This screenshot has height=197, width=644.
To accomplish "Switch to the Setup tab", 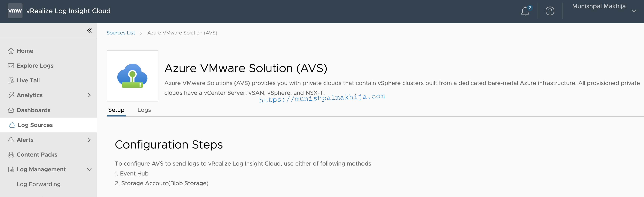I will 116,110.
